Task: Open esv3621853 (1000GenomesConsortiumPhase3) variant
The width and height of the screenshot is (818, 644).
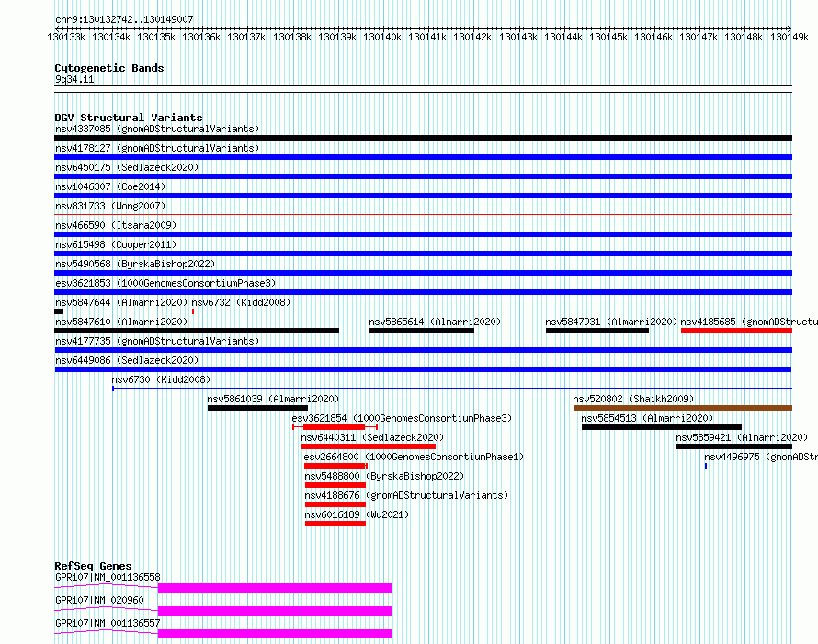Action: [165, 283]
